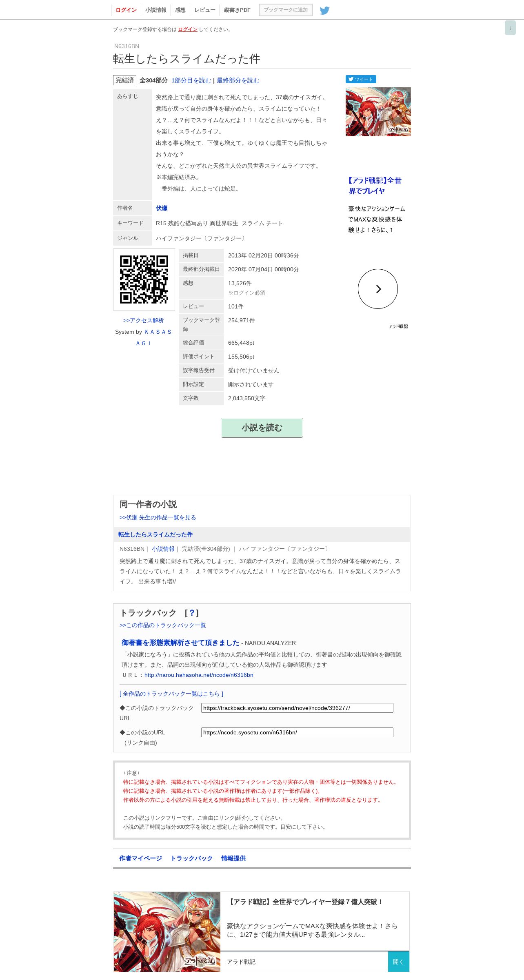524x980 pixels.
Task: Click 小説情報 link beside N6316BN
Action: click(163, 549)
